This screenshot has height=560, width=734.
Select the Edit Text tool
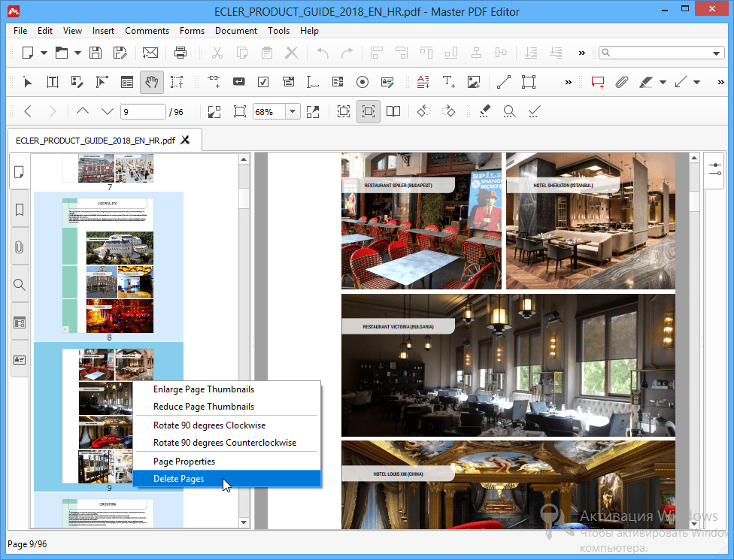coord(53,82)
